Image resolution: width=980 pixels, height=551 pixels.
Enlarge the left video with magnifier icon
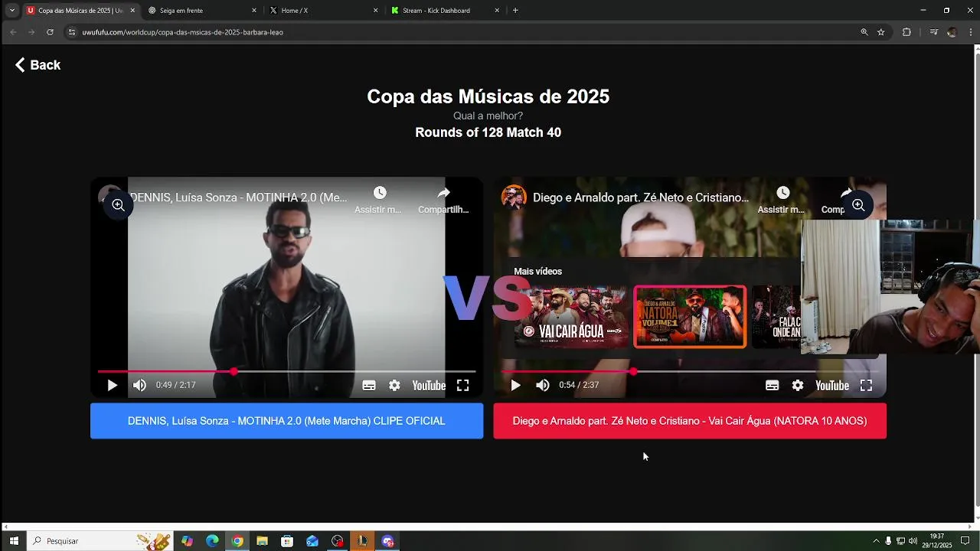(x=118, y=205)
